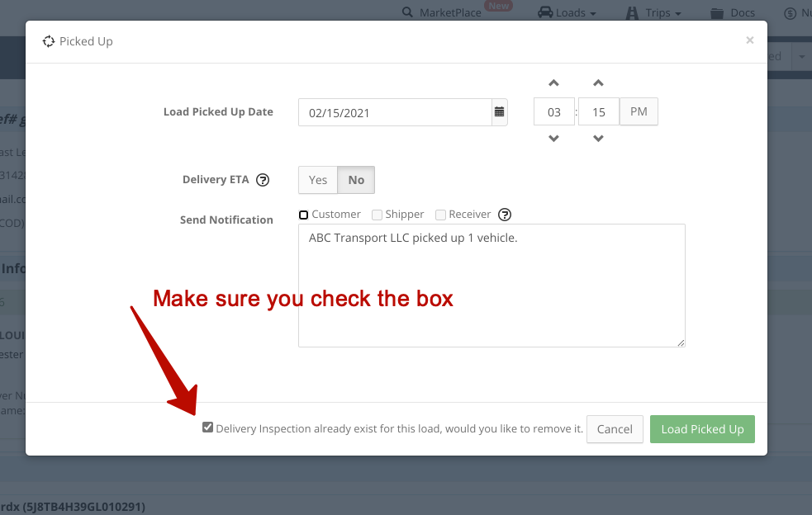Open the Trips dropdown menu

pyautogui.click(x=662, y=12)
